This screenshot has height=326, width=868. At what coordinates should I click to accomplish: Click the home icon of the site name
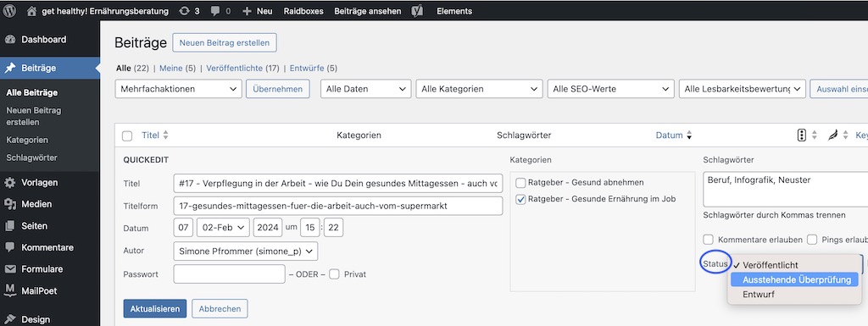32,10
